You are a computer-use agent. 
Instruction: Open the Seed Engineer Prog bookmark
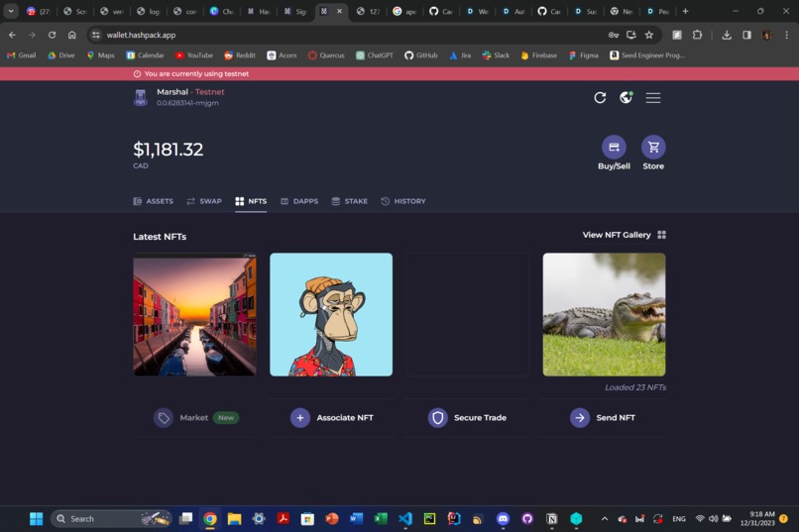[647, 55]
